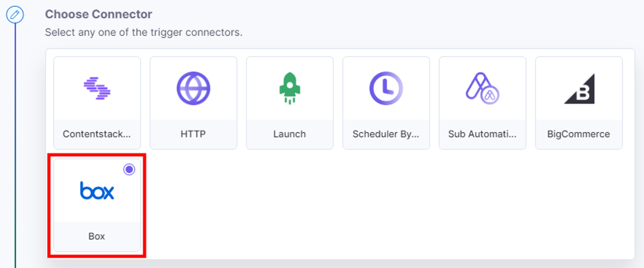Choose the green Launch rocket icon

[290, 88]
